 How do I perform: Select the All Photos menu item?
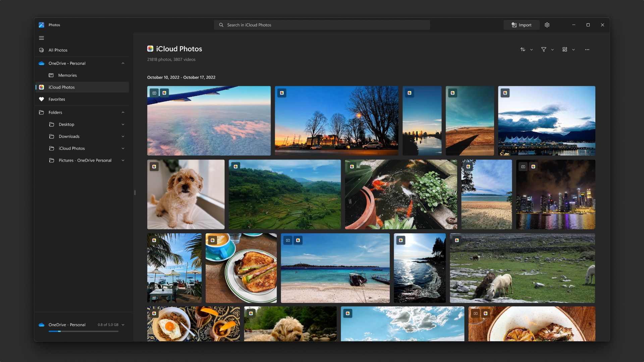pyautogui.click(x=58, y=50)
